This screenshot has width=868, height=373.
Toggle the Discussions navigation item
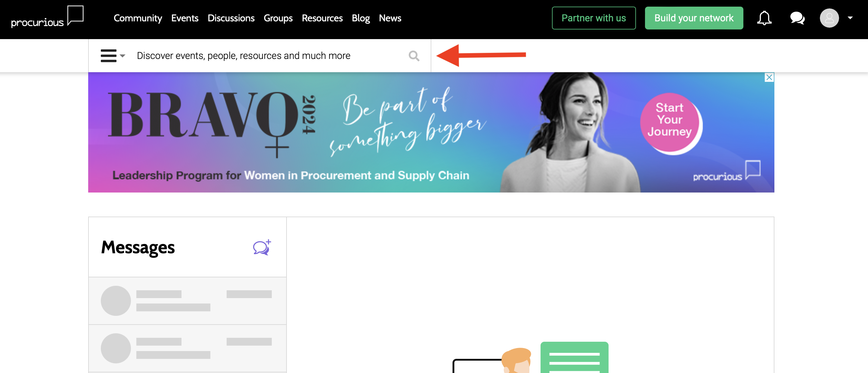(231, 18)
